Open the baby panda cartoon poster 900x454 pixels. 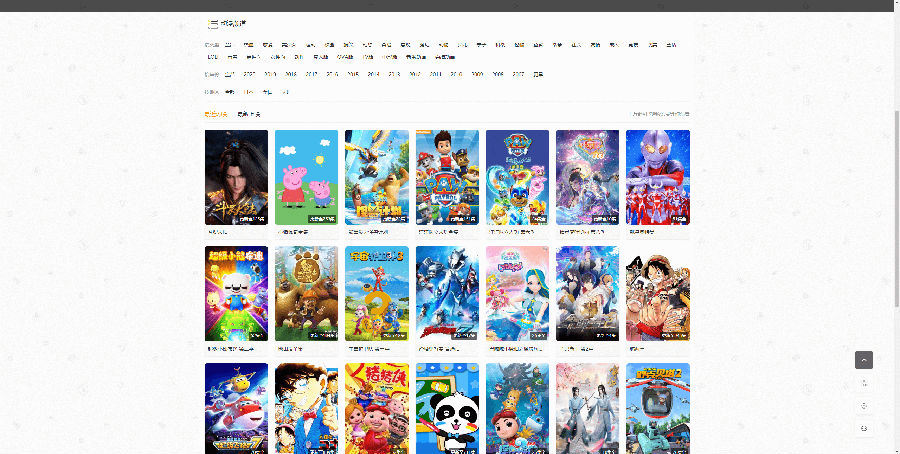(447, 408)
